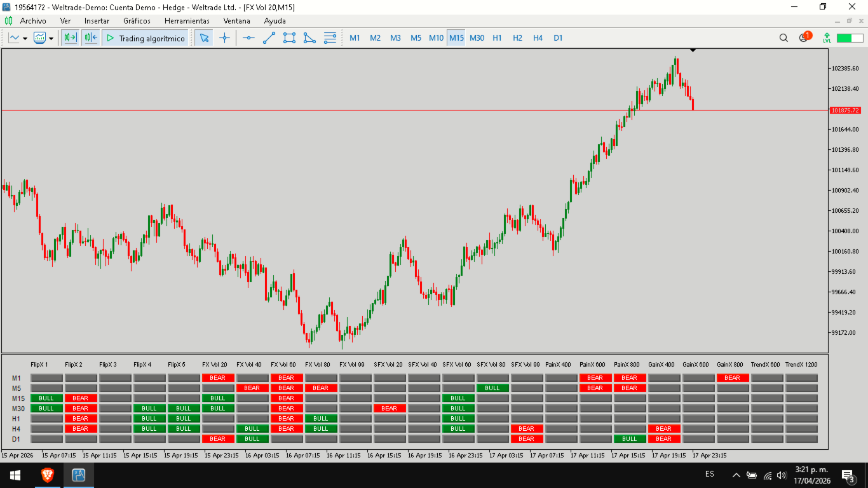Switch chart to H1 timeframe
868x488 pixels.
tap(497, 38)
